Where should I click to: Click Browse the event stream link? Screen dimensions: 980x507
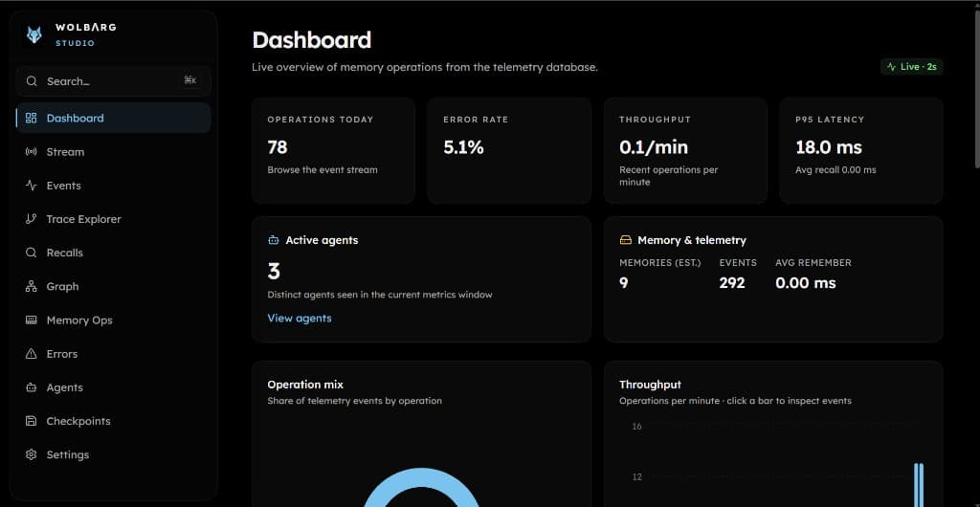[x=323, y=170]
